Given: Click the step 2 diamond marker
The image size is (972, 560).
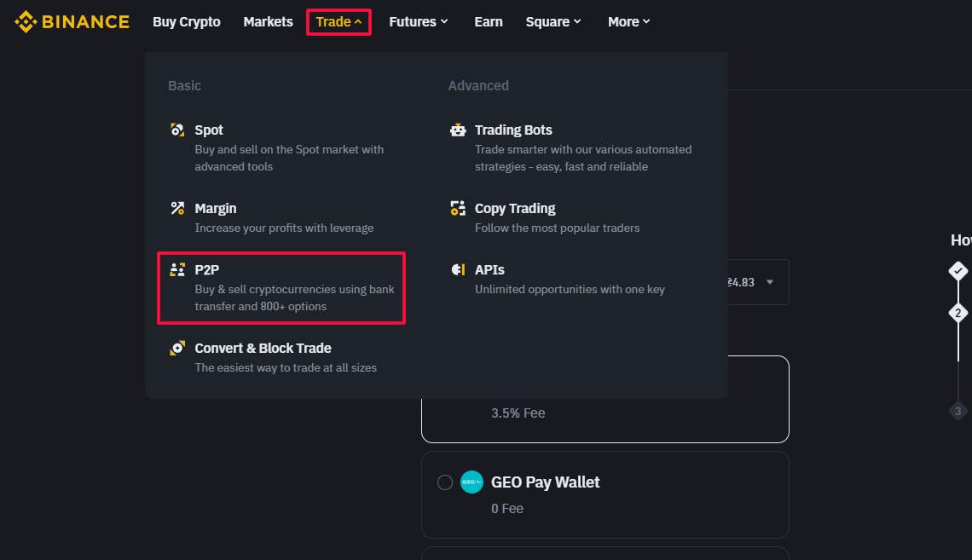Looking at the screenshot, I should click(x=958, y=313).
